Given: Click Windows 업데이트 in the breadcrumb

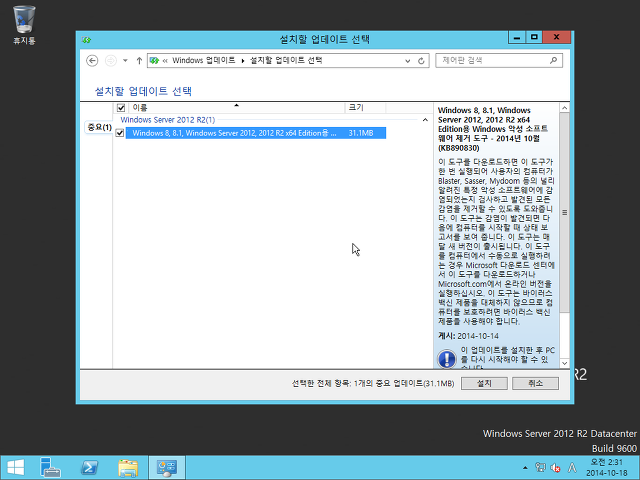Looking at the screenshot, I should [203, 60].
